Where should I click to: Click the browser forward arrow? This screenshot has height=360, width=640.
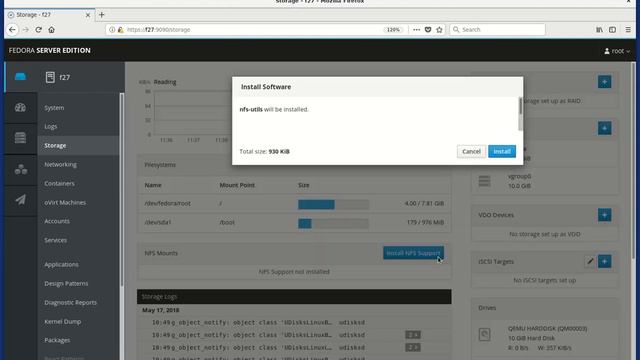(x=26, y=29)
